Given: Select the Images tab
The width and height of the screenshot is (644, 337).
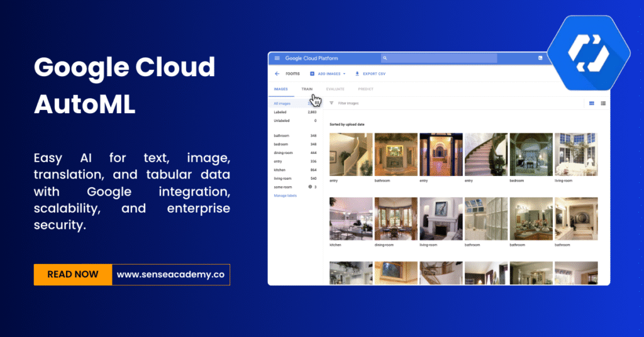Looking at the screenshot, I should 280,89.
